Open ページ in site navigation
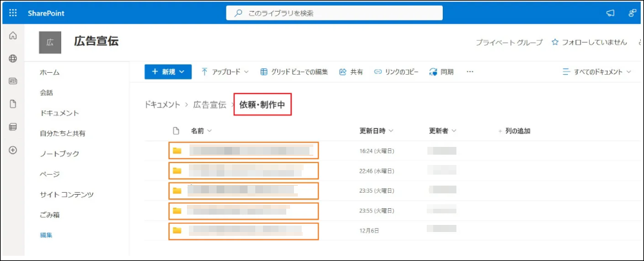The width and height of the screenshot is (644, 261). pyautogui.click(x=50, y=174)
